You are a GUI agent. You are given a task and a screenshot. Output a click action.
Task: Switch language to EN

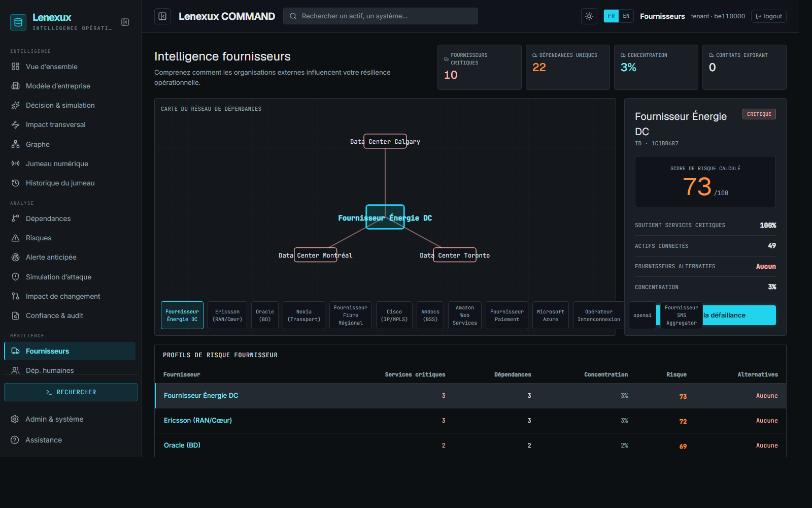pos(626,16)
